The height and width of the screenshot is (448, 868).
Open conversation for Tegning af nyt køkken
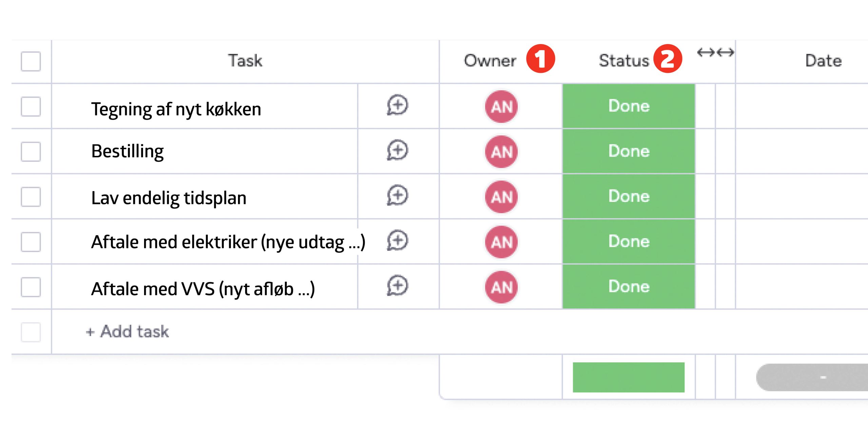tap(397, 105)
